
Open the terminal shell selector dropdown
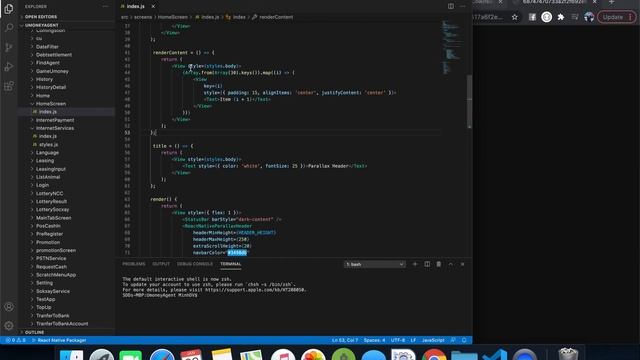click(374, 264)
